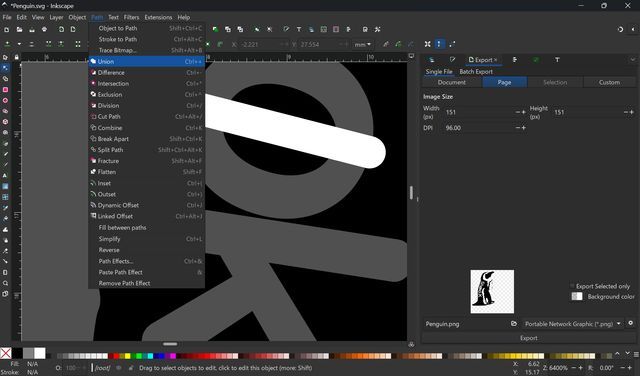Click the Penguin.png filename field

click(465, 324)
